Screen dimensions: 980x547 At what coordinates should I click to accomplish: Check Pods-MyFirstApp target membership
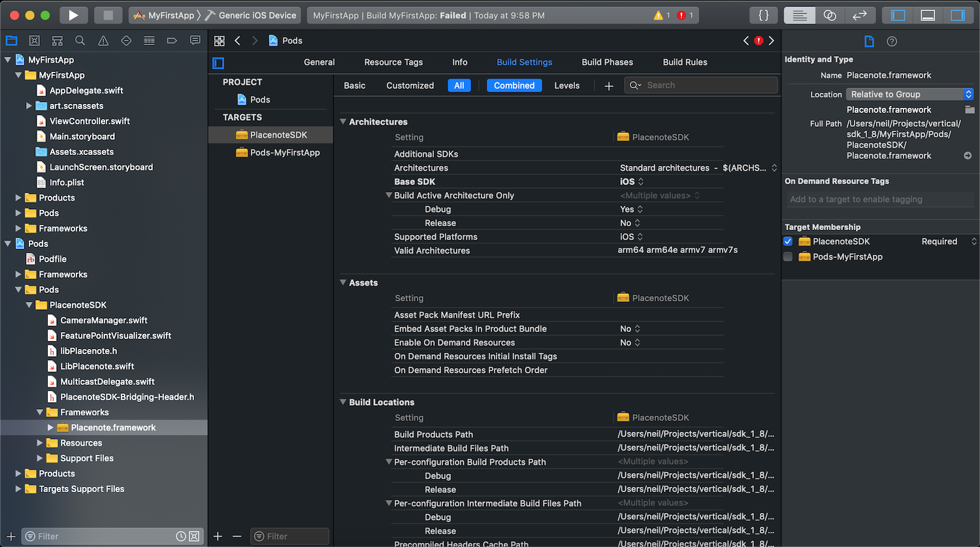click(x=788, y=257)
